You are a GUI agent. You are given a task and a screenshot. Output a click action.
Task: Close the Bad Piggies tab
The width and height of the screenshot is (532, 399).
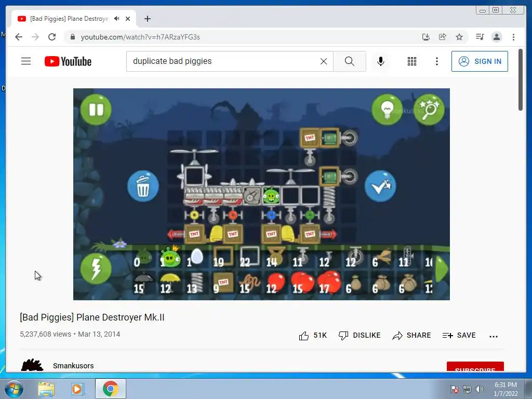[x=128, y=19]
